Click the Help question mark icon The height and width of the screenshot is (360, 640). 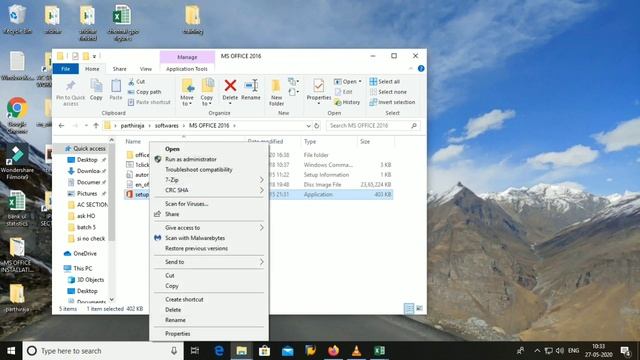pos(421,69)
